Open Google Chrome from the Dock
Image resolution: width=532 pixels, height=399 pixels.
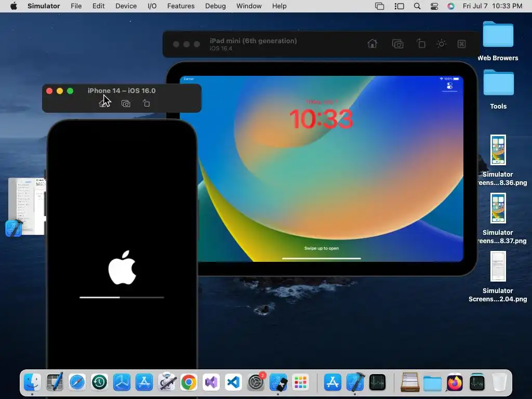point(189,382)
